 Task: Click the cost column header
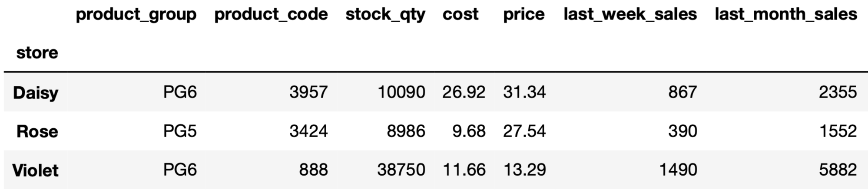[461, 14]
